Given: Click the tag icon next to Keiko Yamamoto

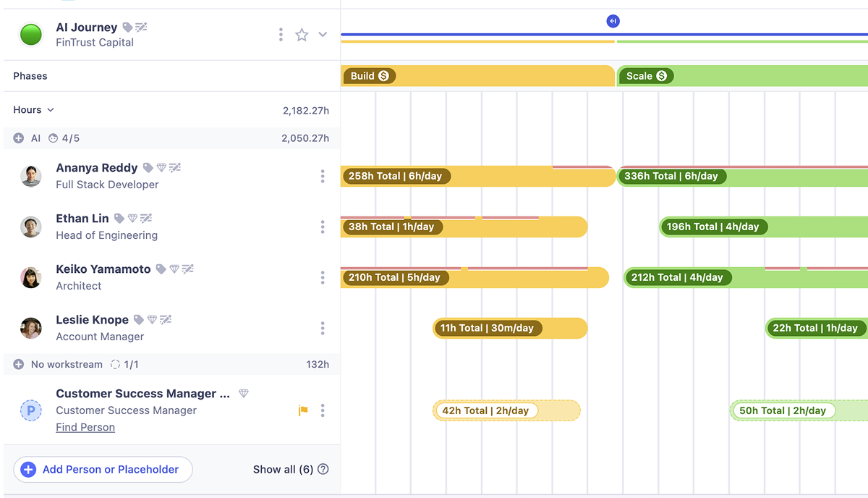Looking at the screenshot, I should pos(161,269).
